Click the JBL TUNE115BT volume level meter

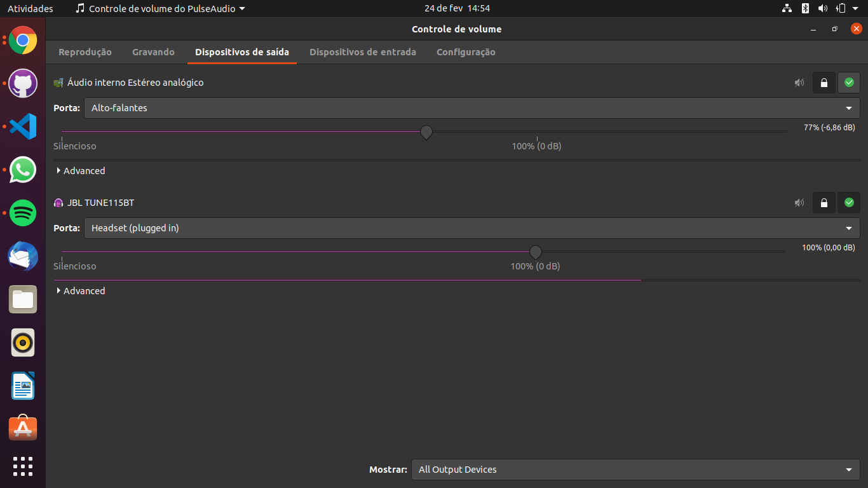point(457,280)
